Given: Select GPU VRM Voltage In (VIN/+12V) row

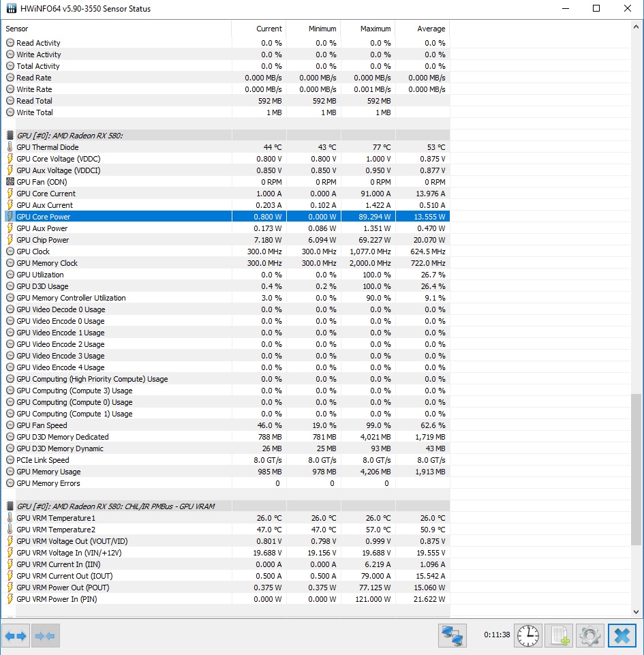Looking at the screenshot, I should pos(227,553).
